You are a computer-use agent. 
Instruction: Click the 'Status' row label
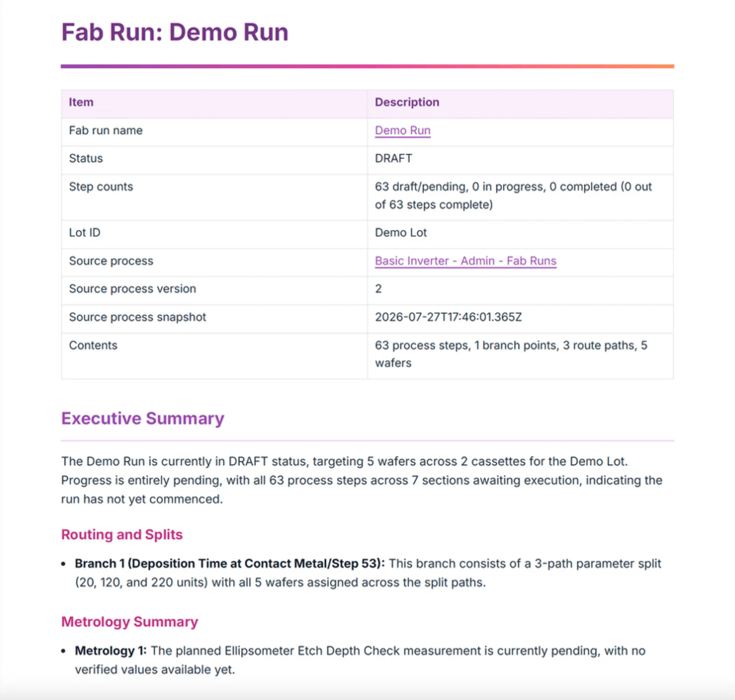click(86, 158)
